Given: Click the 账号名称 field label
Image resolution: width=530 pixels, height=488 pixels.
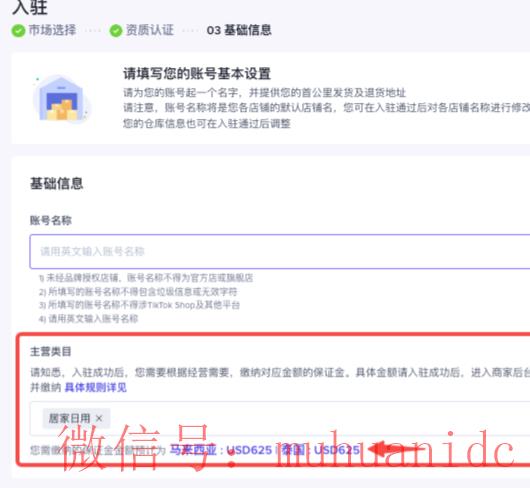Looking at the screenshot, I should tap(51, 221).
